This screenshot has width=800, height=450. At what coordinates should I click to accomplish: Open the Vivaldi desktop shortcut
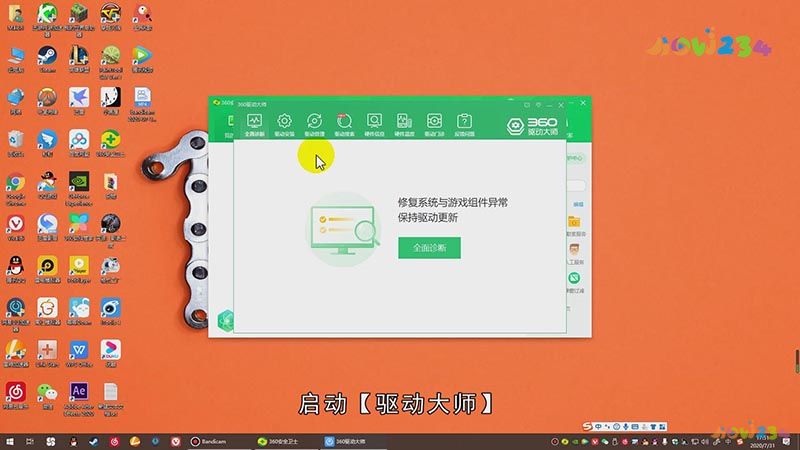pos(15,228)
